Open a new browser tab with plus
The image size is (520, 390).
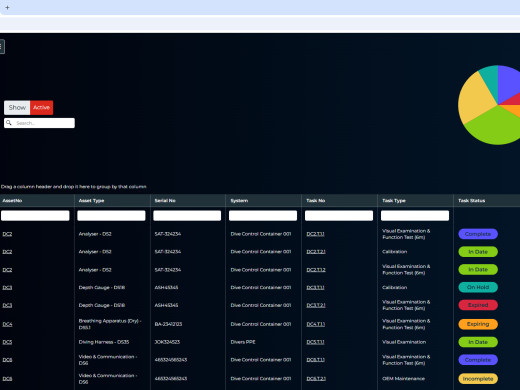click(7, 7)
